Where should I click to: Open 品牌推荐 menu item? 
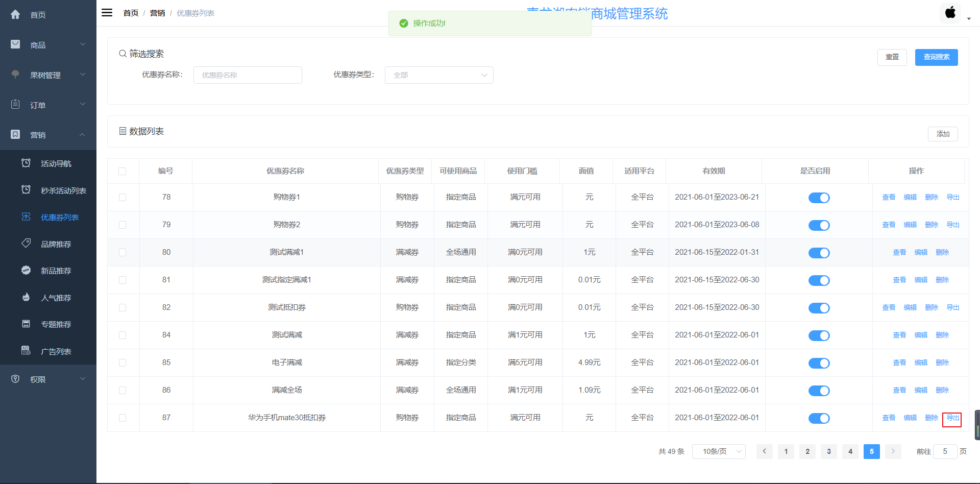tap(48, 244)
